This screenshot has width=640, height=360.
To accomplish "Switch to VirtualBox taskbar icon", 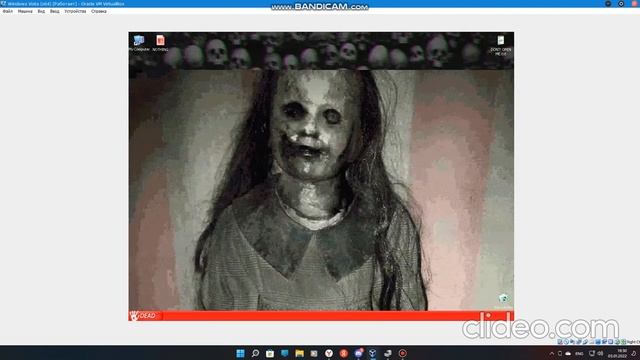I will coord(373,353).
